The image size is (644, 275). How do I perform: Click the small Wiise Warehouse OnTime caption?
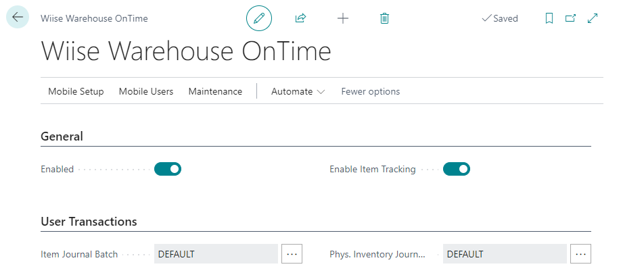(x=94, y=18)
